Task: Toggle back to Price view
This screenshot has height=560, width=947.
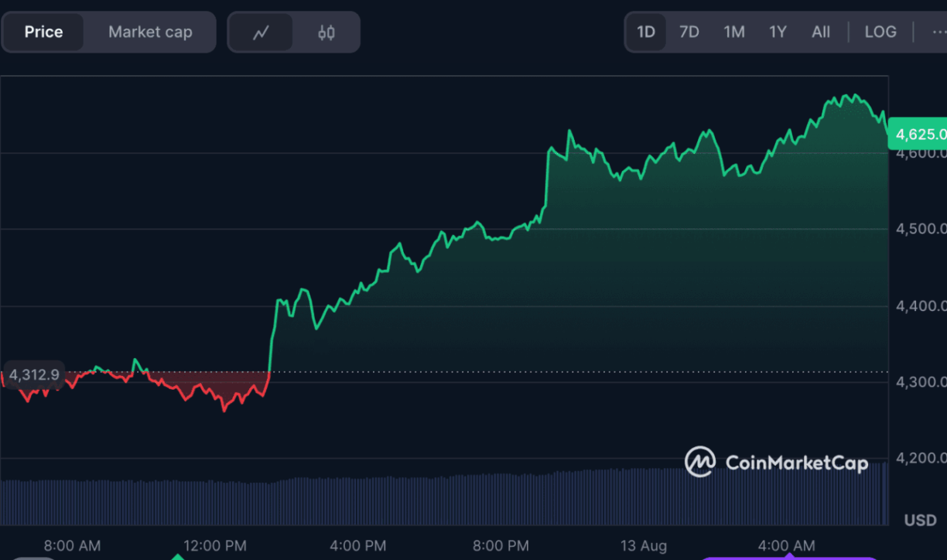Action: (x=43, y=32)
